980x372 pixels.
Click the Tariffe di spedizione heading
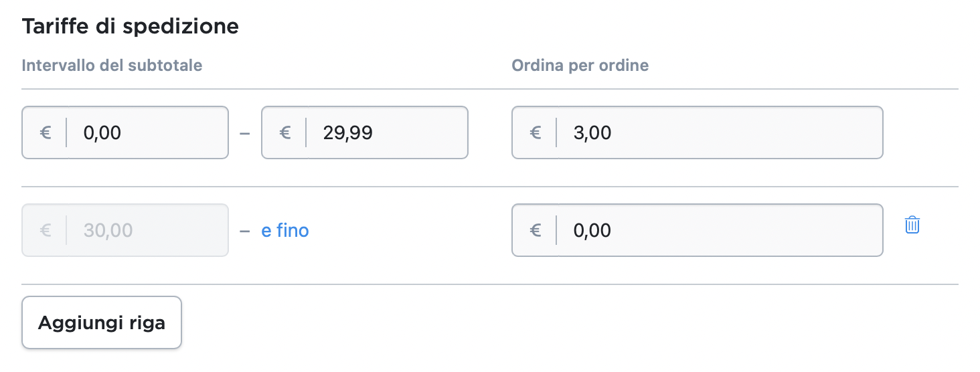[x=131, y=27]
